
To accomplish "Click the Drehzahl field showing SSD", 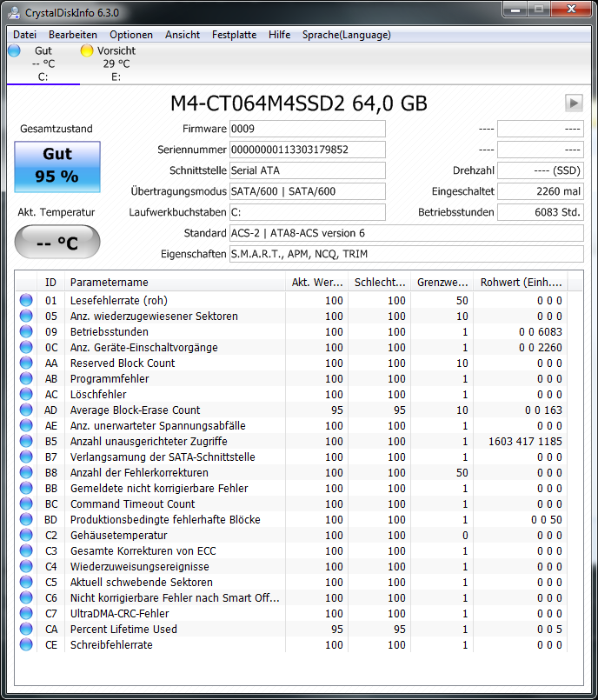I will coord(541,170).
